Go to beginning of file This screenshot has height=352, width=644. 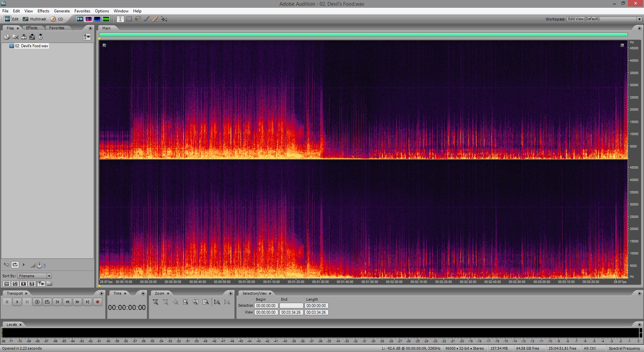(x=57, y=302)
